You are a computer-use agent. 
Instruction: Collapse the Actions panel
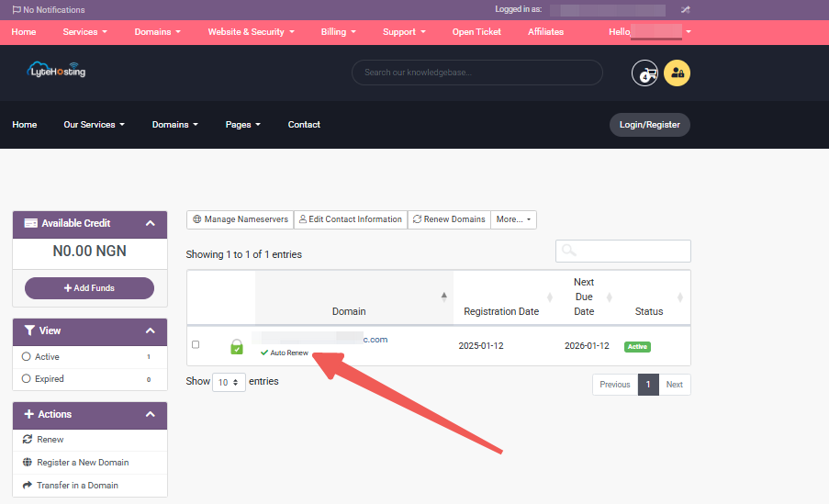point(151,414)
